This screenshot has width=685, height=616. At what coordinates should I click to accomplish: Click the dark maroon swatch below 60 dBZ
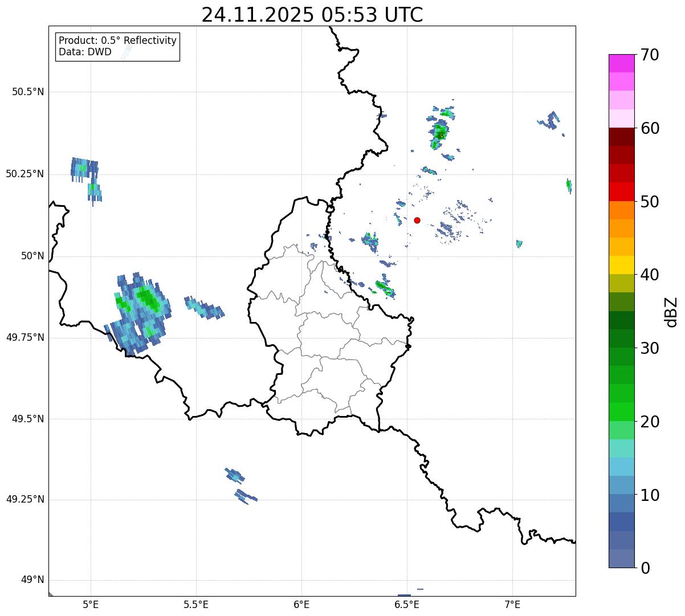click(x=621, y=137)
